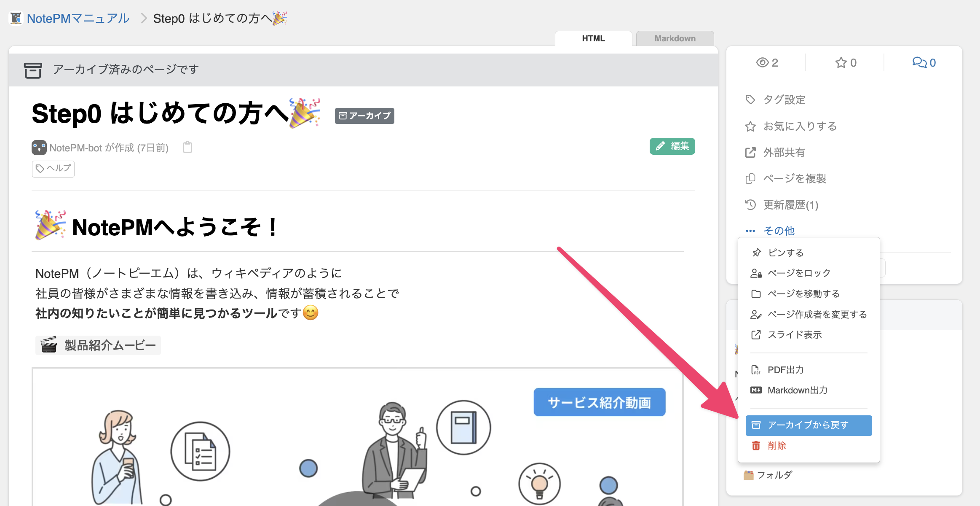Click the red trash icon
The image size is (980, 506).
(x=756, y=446)
